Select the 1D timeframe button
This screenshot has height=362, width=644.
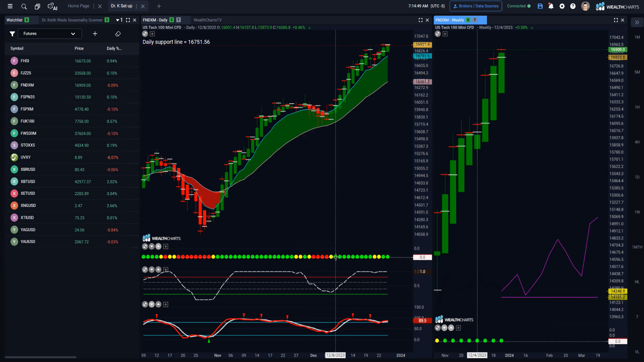637,177
